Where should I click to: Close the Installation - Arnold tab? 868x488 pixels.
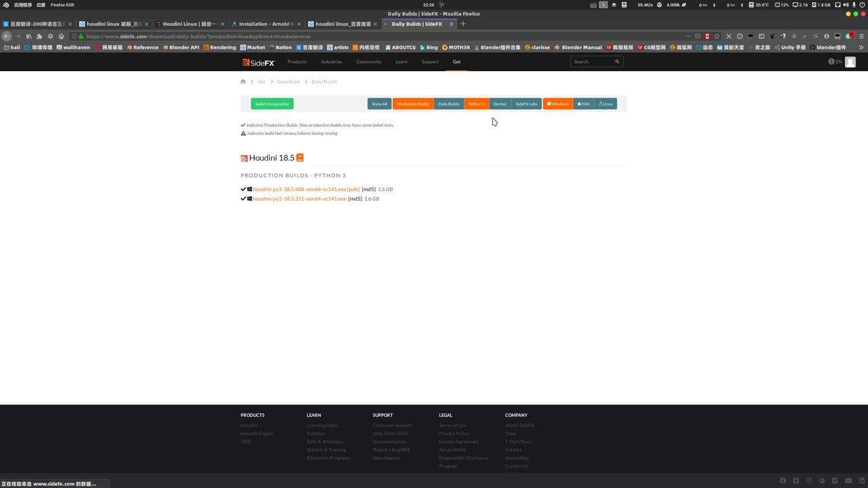[x=299, y=24]
